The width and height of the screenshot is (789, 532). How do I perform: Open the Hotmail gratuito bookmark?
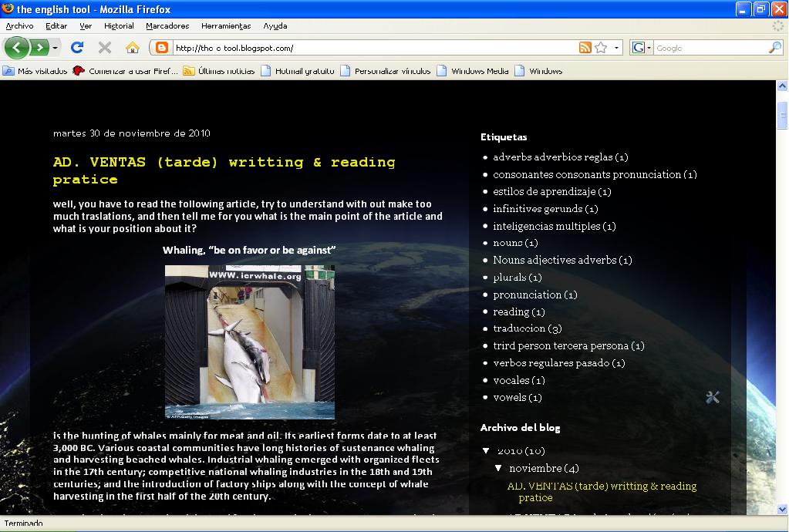tap(298, 71)
